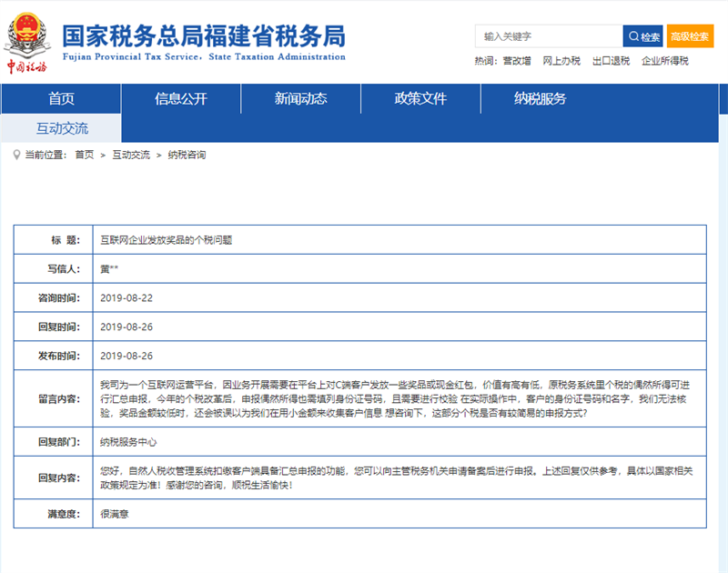Click the 国家税务总局福建省税务局 site title
Screen dimensions: 728x573
point(203,38)
